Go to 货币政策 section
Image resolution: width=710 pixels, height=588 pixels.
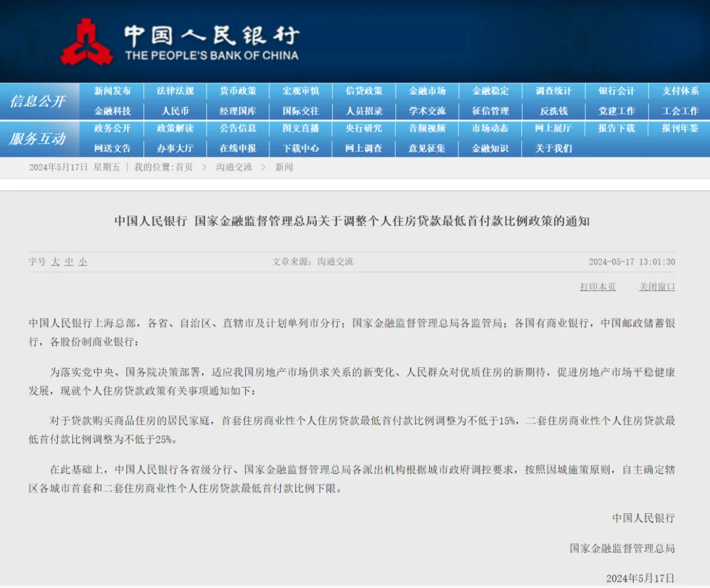pos(238,91)
